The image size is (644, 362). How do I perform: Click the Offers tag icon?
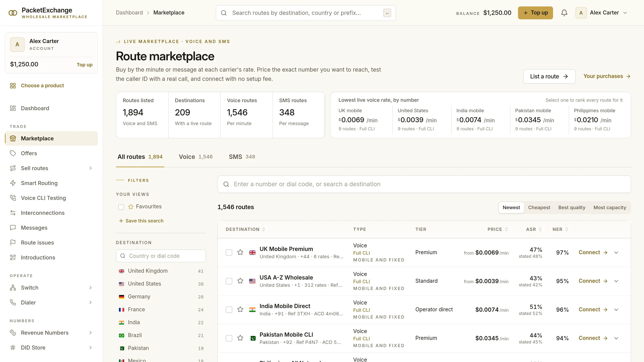13,153
